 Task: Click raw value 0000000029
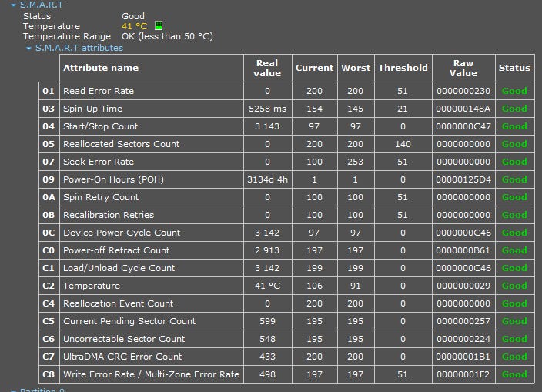(463, 286)
